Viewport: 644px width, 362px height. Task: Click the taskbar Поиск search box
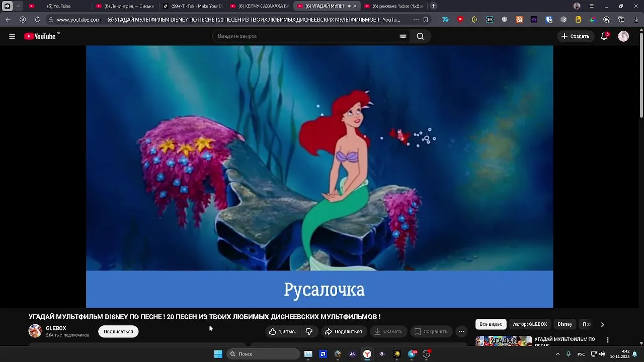coord(264,354)
